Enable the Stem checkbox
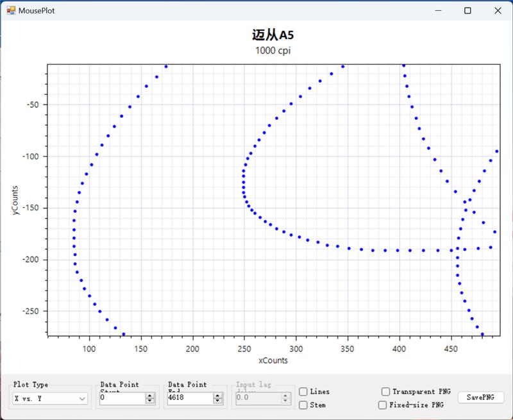Screen dimensions: 513x420 click(x=303, y=405)
